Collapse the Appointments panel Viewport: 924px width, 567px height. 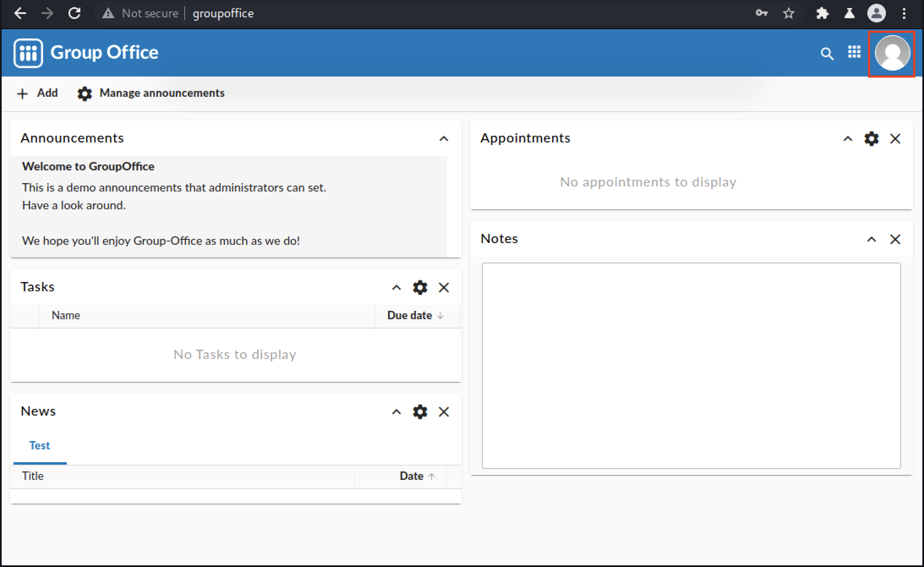pyautogui.click(x=847, y=139)
